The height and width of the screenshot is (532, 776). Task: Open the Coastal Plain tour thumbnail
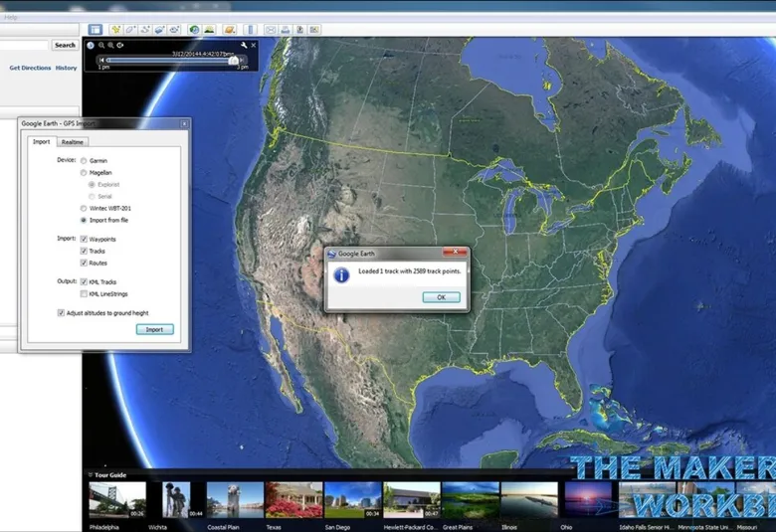point(235,500)
